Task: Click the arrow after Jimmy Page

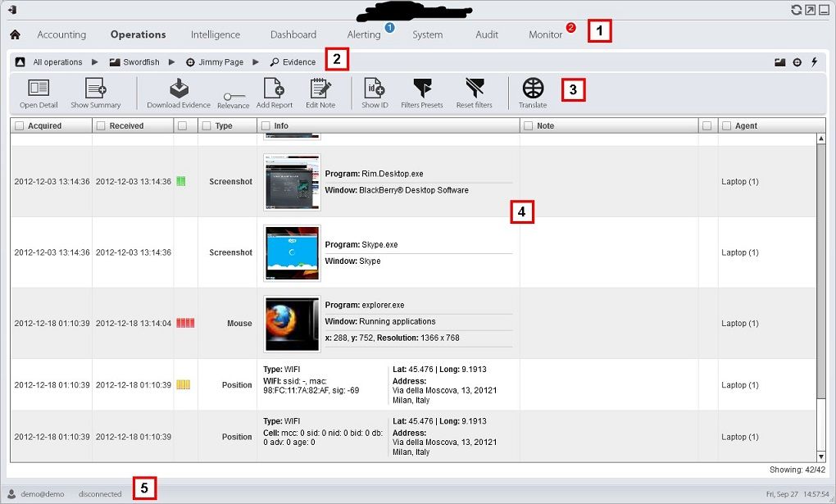Action: (x=256, y=61)
